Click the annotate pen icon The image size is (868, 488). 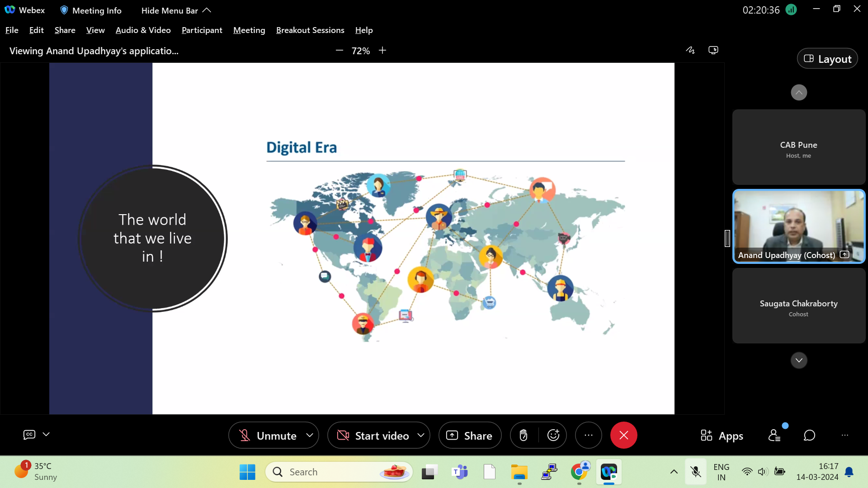[x=690, y=51]
